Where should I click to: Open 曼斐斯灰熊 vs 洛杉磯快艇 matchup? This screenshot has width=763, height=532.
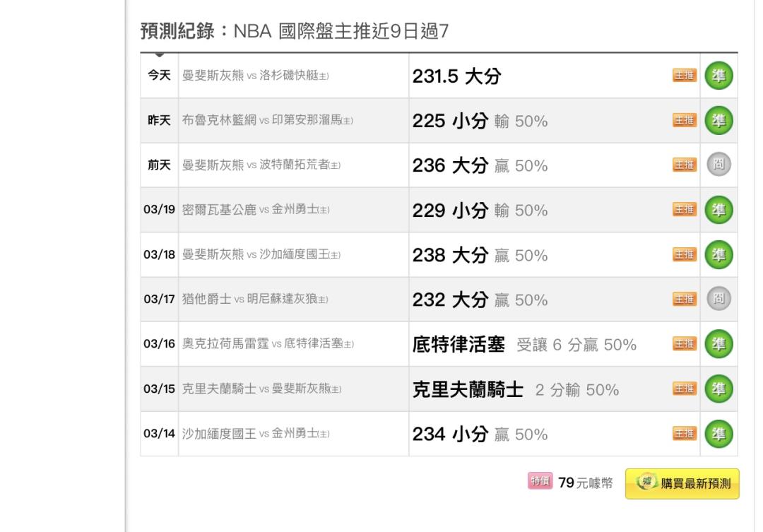tap(255, 76)
